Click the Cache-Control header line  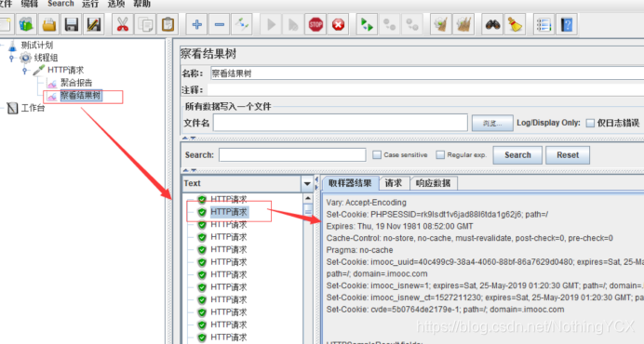[469, 238]
